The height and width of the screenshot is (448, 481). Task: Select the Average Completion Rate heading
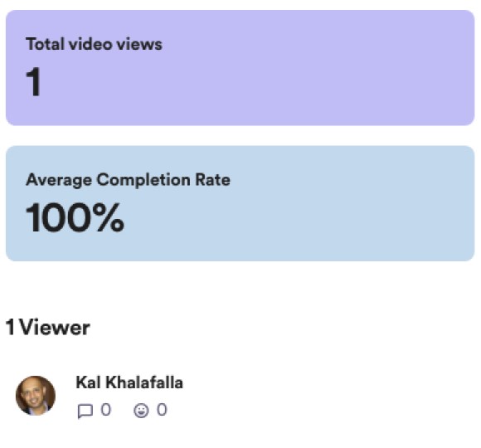128,180
